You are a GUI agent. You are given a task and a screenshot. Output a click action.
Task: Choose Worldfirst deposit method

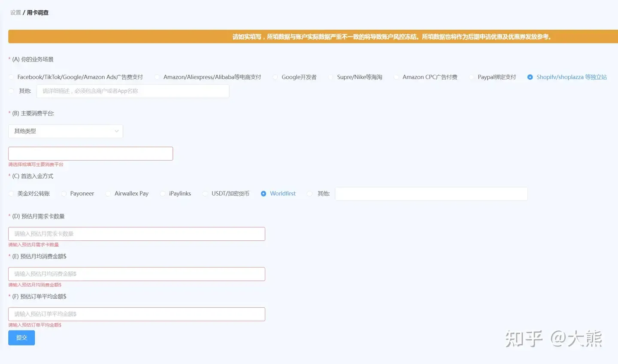tap(264, 194)
